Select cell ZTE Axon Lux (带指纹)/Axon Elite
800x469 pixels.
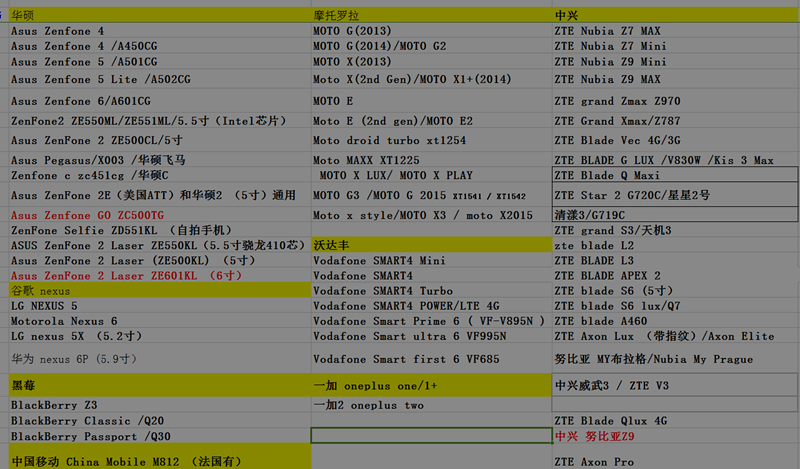[x=676, y=336]
